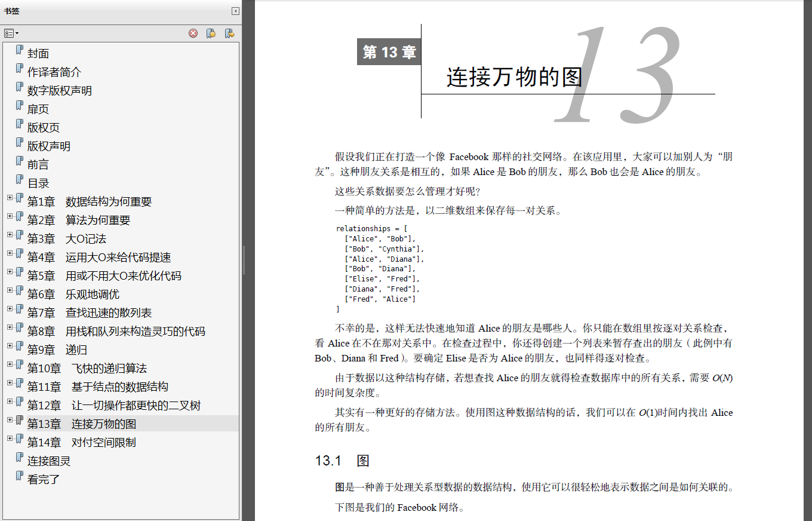
Task: Expand the 第3章 大O记法 bookmark
Action: pos(10,235)
